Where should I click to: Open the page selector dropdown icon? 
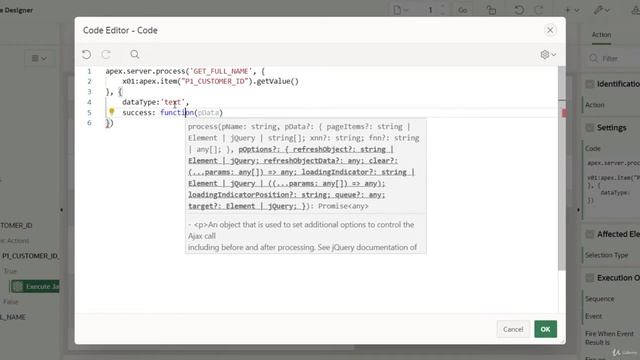pyautogui.click(x=400, y=10)
